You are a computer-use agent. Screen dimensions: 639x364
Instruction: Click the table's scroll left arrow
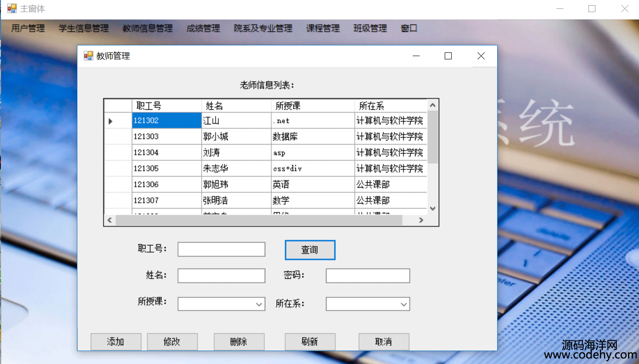(x=110, y=220)
